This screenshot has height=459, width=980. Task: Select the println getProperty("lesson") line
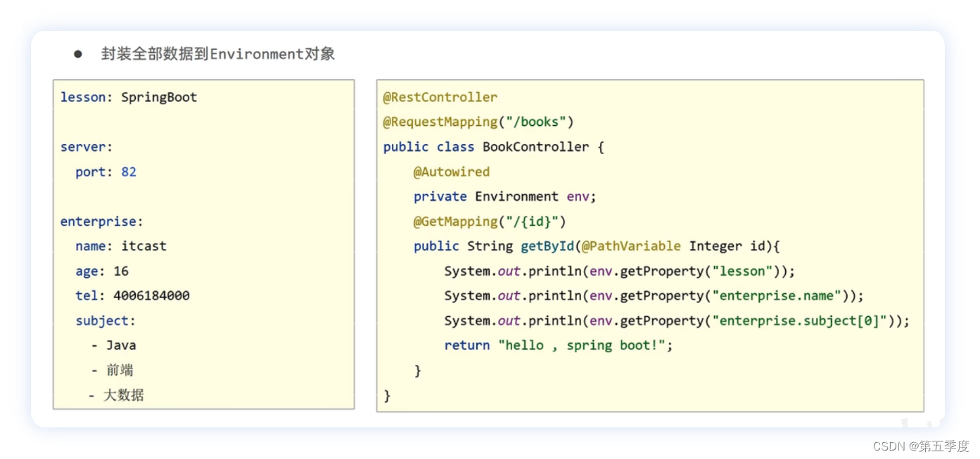click(619, 271)
